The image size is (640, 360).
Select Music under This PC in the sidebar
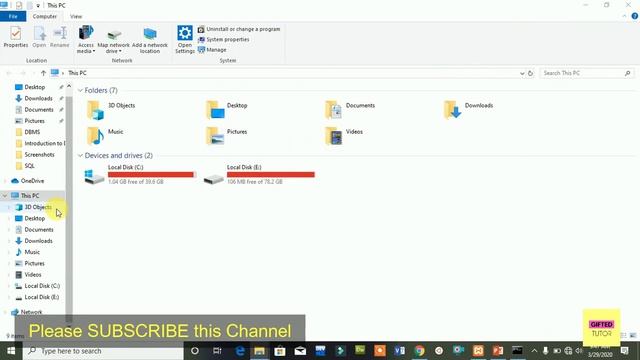32,252
